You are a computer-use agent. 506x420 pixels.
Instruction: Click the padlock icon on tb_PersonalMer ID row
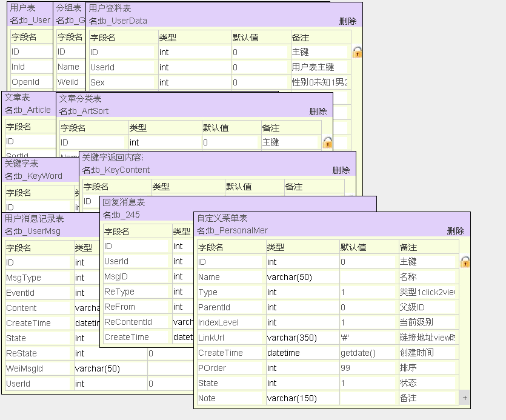pos(464,262)
